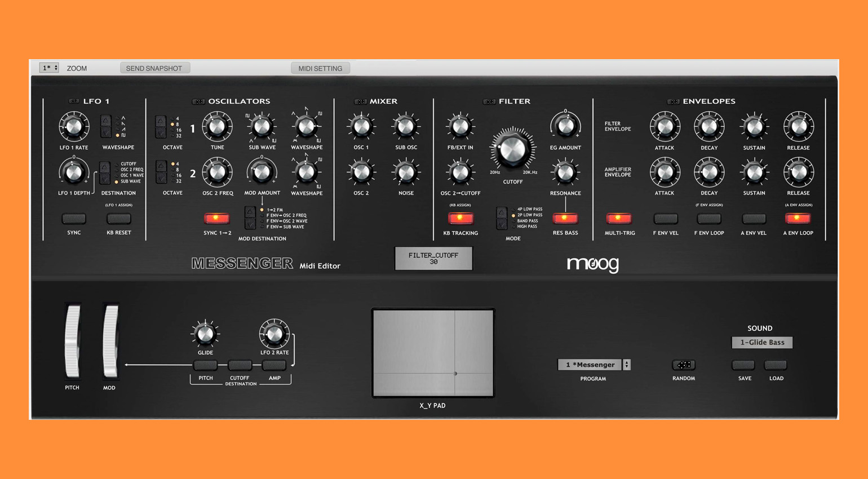Image resolution: width=868 pixels, height=479 pixels.
Task: Click Send Snapshot button
Action: (154, 68)
